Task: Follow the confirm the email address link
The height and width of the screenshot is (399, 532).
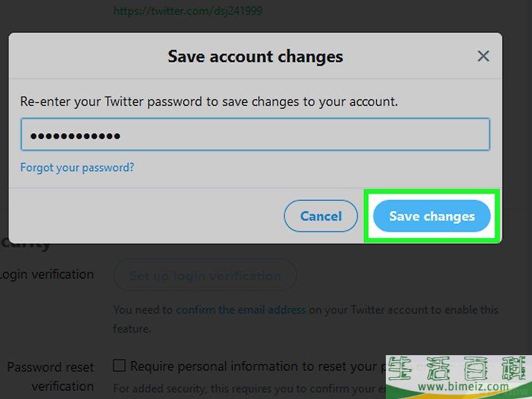Action: 241,309
